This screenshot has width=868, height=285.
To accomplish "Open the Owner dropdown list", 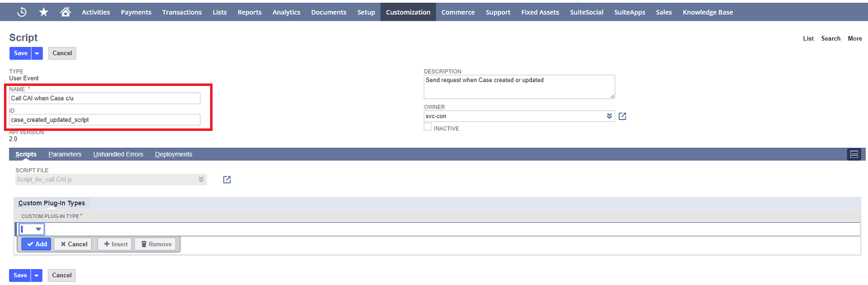I will 609,116.
